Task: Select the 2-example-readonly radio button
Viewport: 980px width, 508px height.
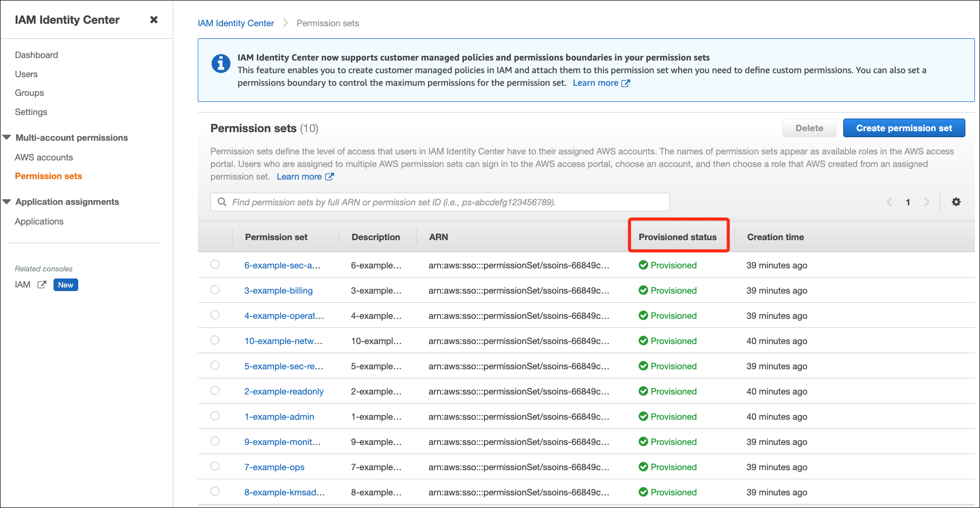Action: point(215,390)
